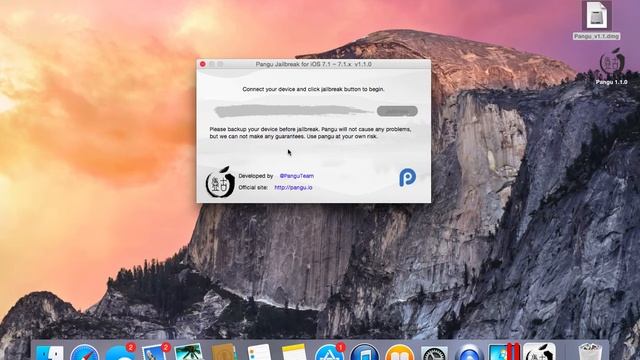Click the Pangu apple logo in the window
This screenshot has width=640, height=360.
[x=220, y=182]
